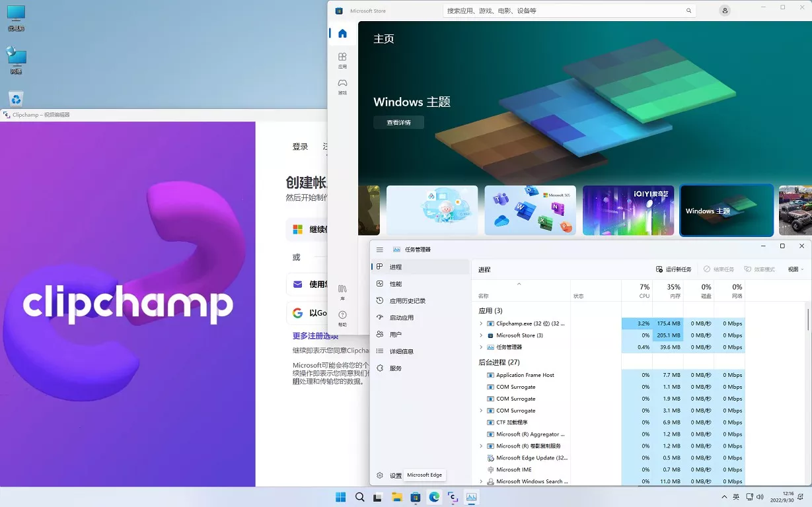Open the 游戏 section in Microsoft Store
Screen dimensions: 812x507
tap(342, 86)
